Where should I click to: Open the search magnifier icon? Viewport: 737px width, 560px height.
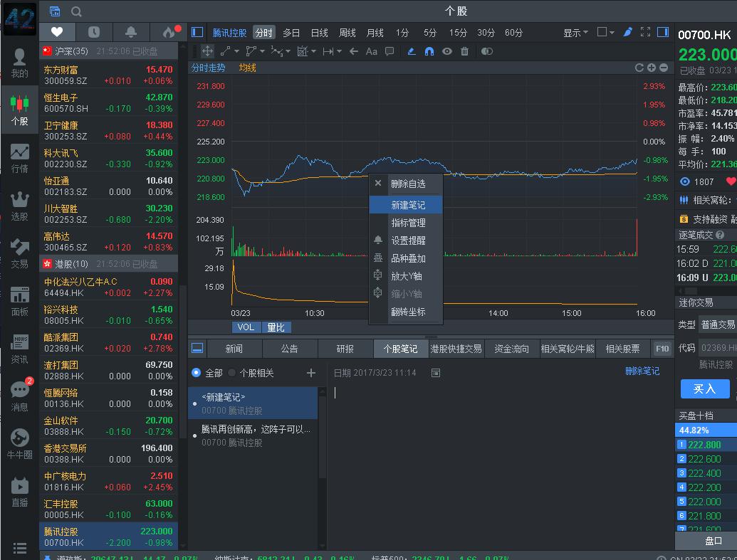(76, 11)
